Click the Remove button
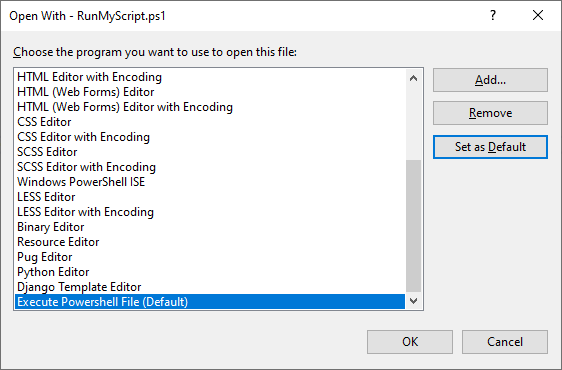The width and height of the screenshot is (562, 370). tap(490, 113)
